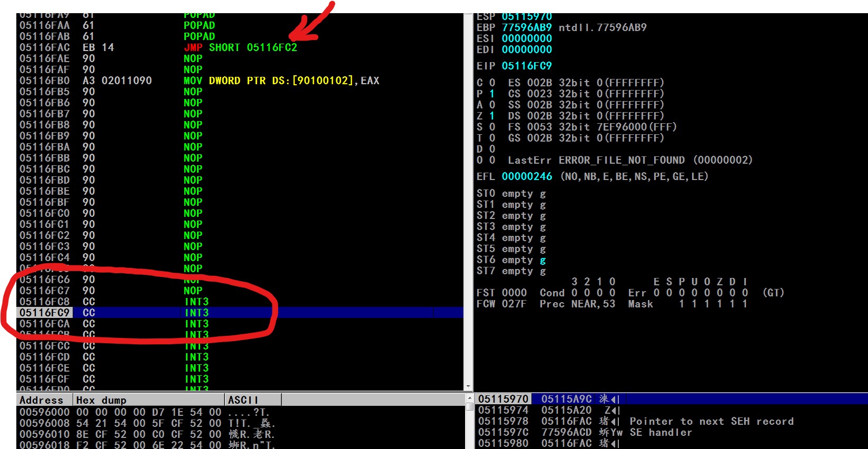Select NOP row at address 05116FC0
The width and height of the screenshot is (868, 449).
(x=240, y=213)
